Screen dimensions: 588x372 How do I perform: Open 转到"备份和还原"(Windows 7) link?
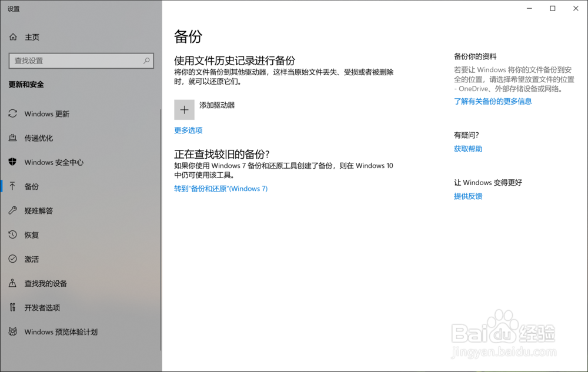pyautogui.click(x=221, y=189)
